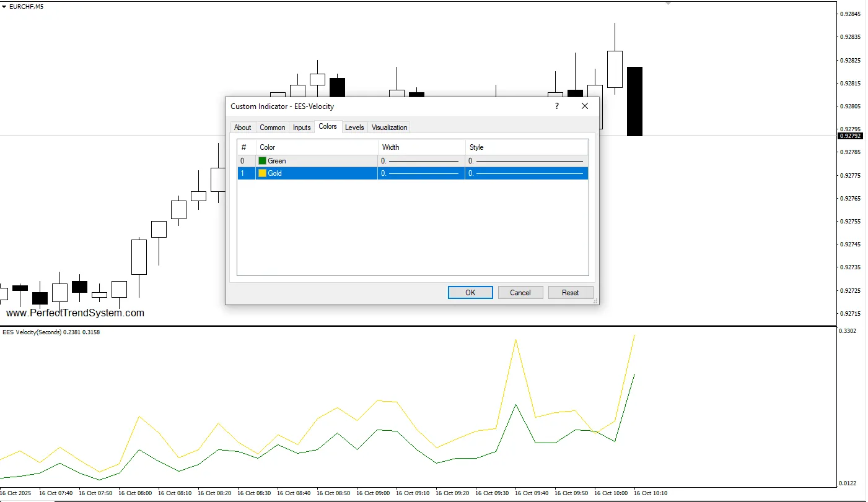Open the Width selector for the Green line

pyautogui.click(x=421, y=161)
